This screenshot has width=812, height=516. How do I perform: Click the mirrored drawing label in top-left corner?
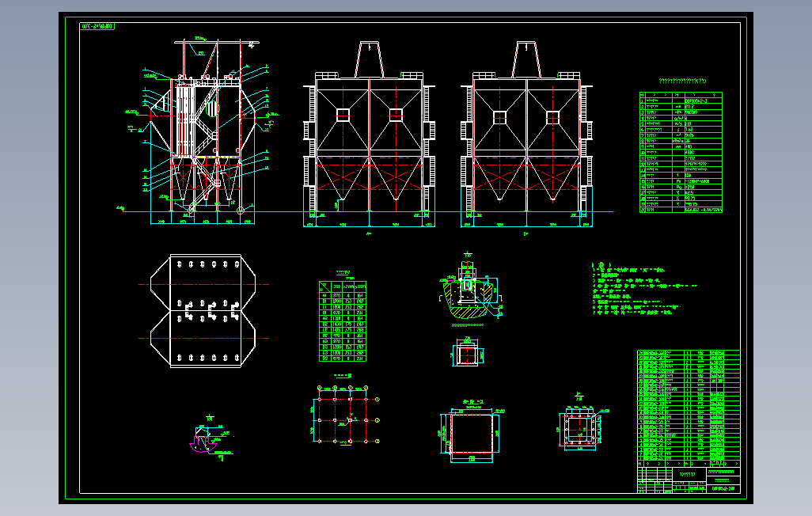pos(97,26)
